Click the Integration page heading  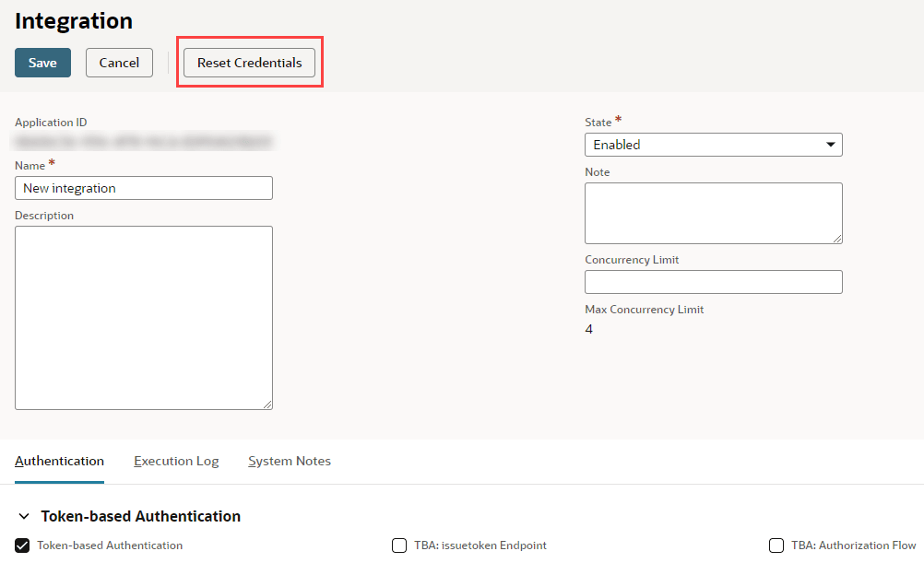(74, 21)
